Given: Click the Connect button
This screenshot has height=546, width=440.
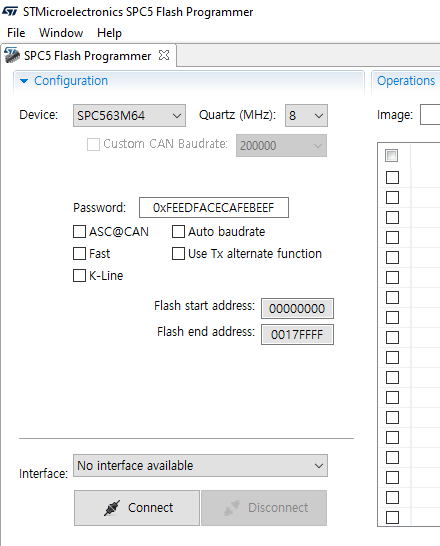Looking at the screenshot, I should 137,508.
